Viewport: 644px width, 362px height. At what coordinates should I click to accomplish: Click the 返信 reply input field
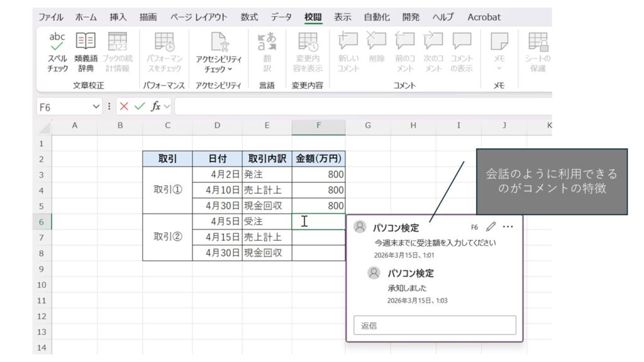(435, 326)
